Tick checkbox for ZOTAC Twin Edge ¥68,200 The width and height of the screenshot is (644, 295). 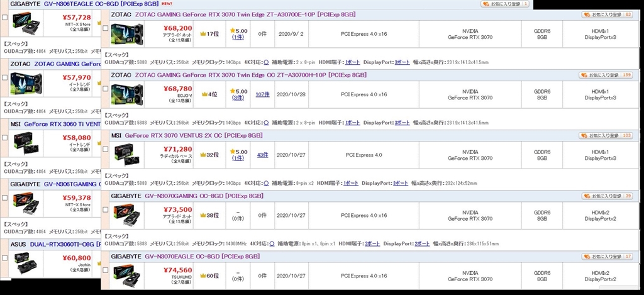coord(106,28)
